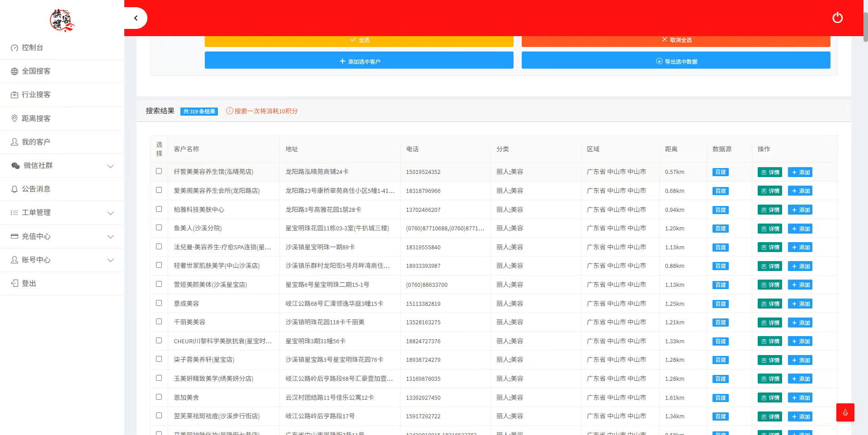The image size is (868, 435).
Task: View 详情 for 柏雅科技美肤中心
Action: coord(770,210)
